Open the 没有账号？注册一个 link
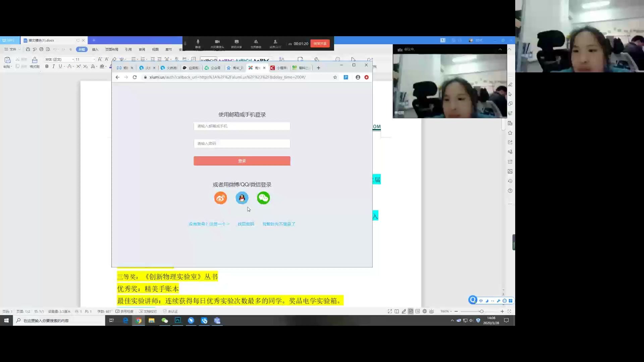 point(209,224)
